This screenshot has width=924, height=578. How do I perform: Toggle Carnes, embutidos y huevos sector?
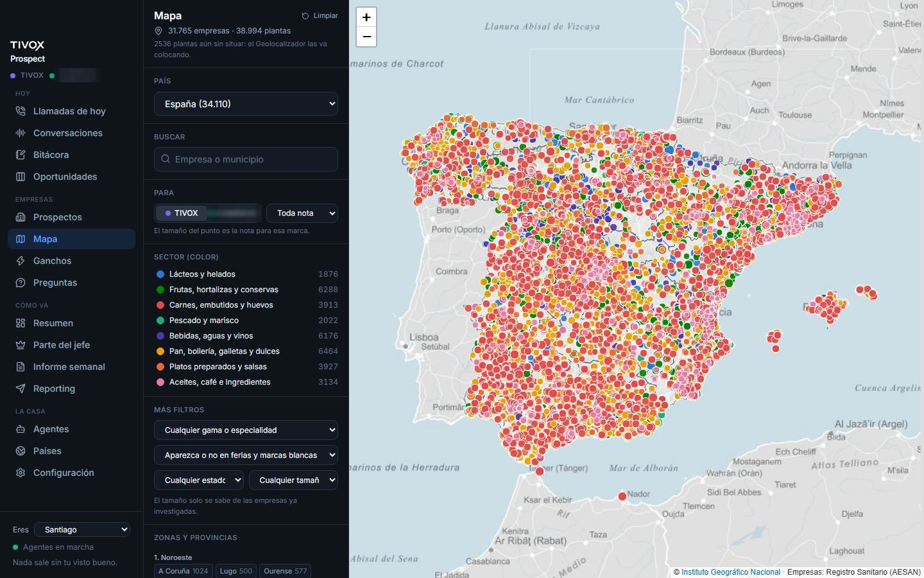(x=246, y=305)
